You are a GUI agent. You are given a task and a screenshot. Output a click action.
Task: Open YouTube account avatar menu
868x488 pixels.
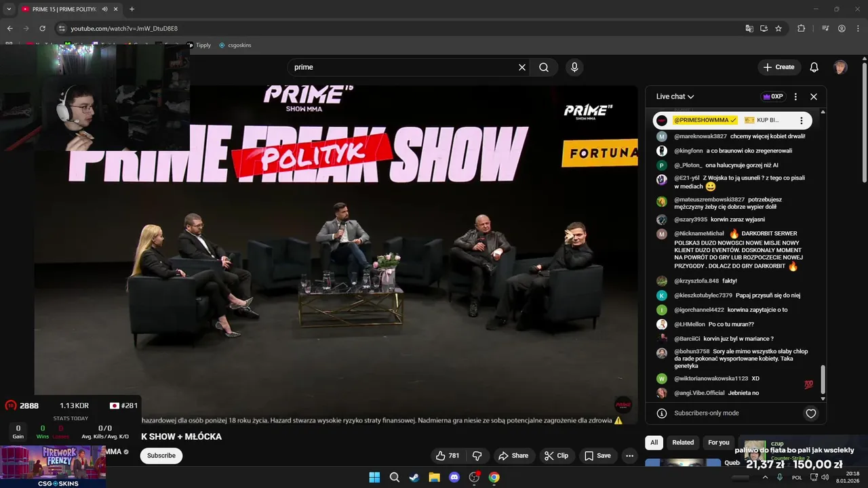[x=840, y=67]
